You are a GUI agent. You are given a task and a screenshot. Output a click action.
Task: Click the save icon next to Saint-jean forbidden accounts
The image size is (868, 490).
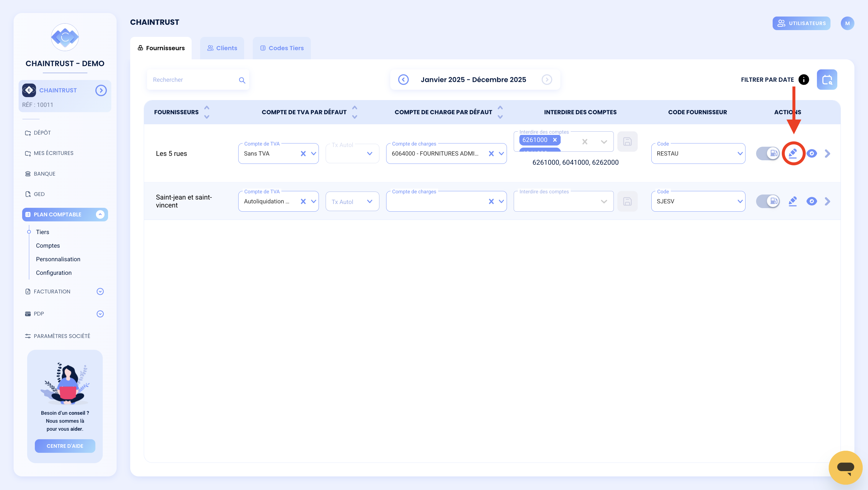(627, 202)
